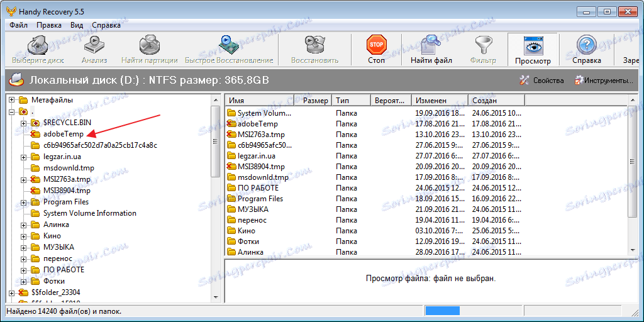
Task: Expand the MSI2763a.tmp tree node
Action: tap(23, 179)
